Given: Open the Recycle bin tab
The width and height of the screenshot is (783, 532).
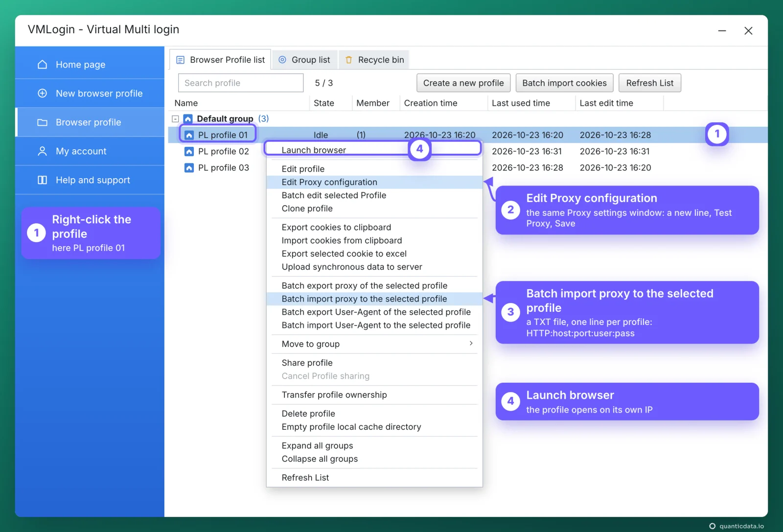Looking at the screenshot, I should tap(374, 60).
